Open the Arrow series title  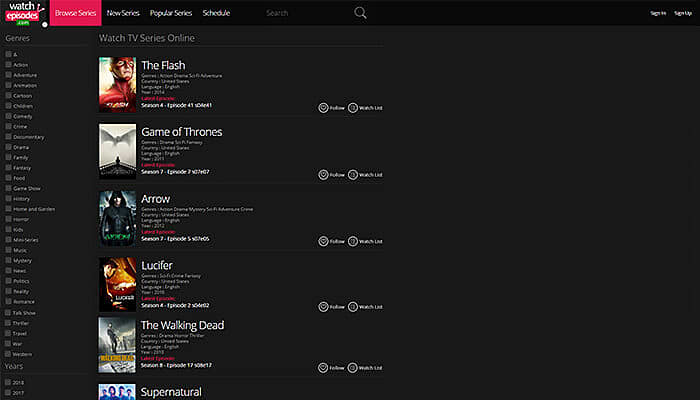coord(155,199)
